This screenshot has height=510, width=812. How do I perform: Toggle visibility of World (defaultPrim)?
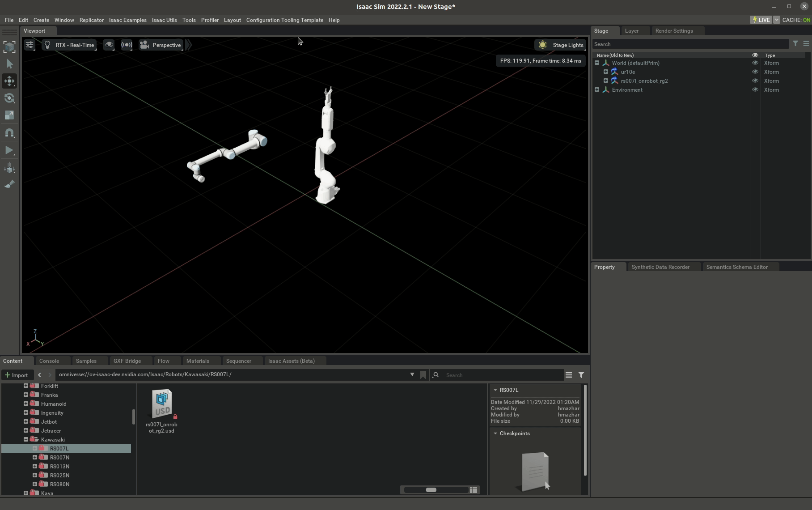[x=755, y=63]
